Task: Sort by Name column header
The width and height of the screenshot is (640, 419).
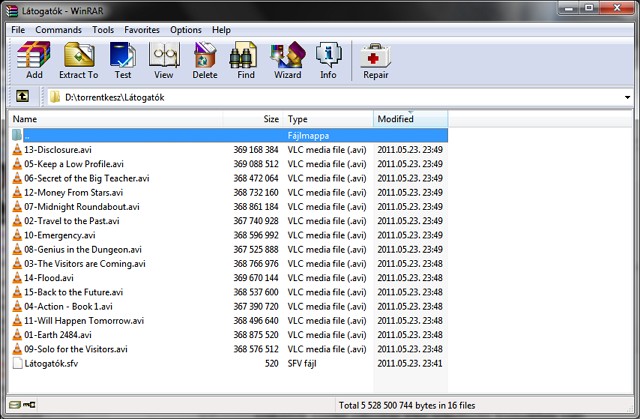Action: [116, 119]
